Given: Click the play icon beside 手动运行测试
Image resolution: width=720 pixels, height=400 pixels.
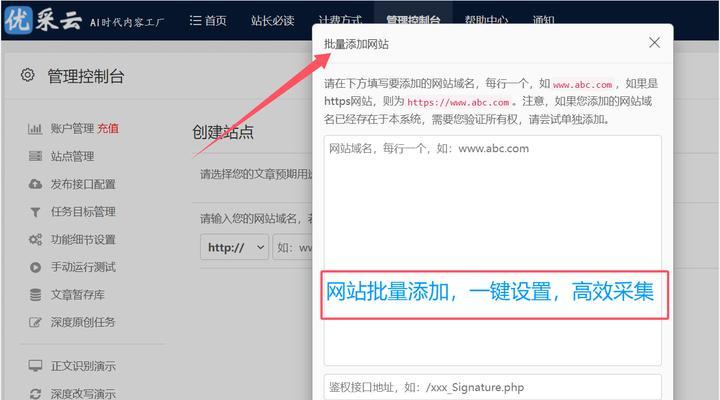Looking at the screenshot, I should point(35,267).
